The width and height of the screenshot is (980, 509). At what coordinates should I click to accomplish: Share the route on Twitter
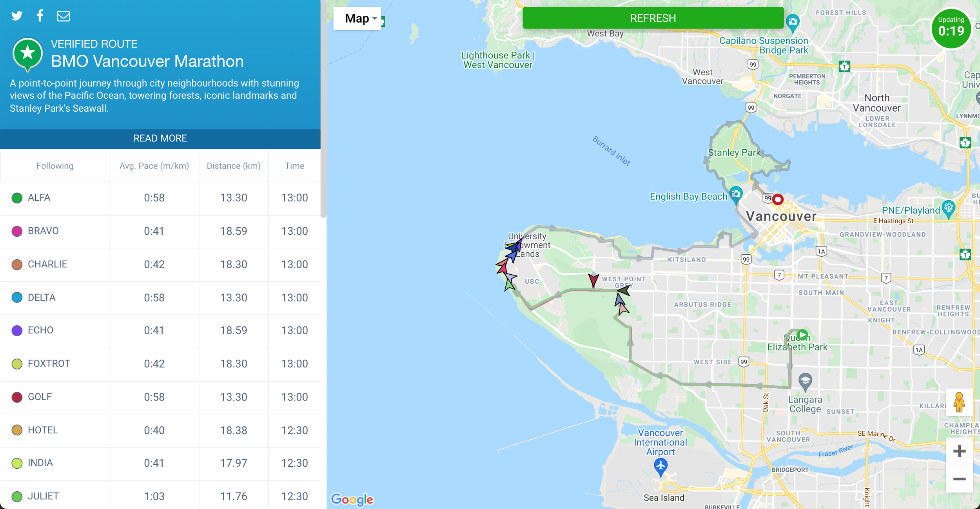tap(17, 16)
